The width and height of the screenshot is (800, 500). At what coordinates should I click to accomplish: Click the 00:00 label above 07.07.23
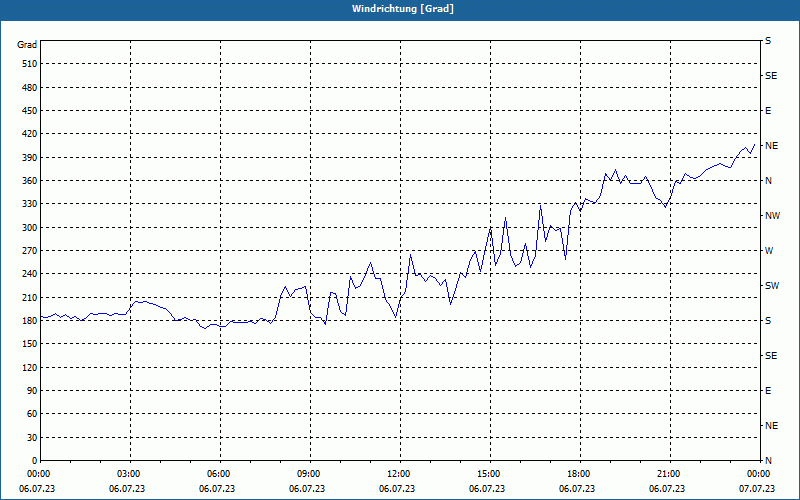coord(759,474)
